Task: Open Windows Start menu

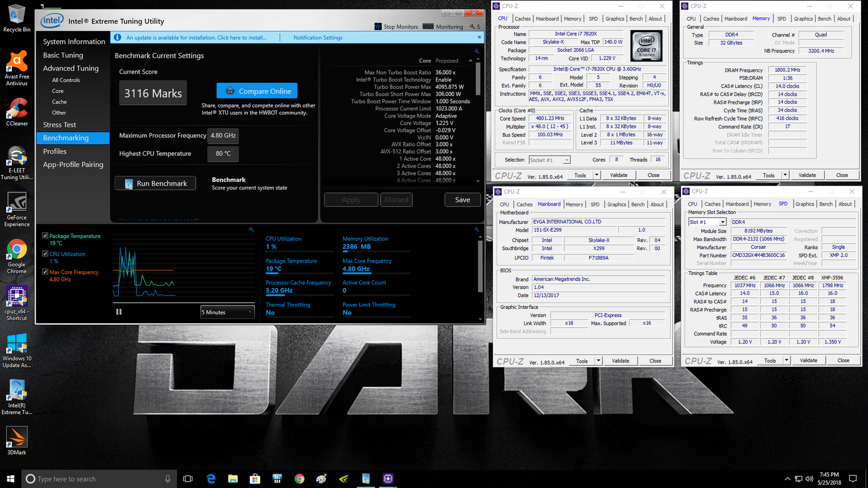Action: point(11,479)
